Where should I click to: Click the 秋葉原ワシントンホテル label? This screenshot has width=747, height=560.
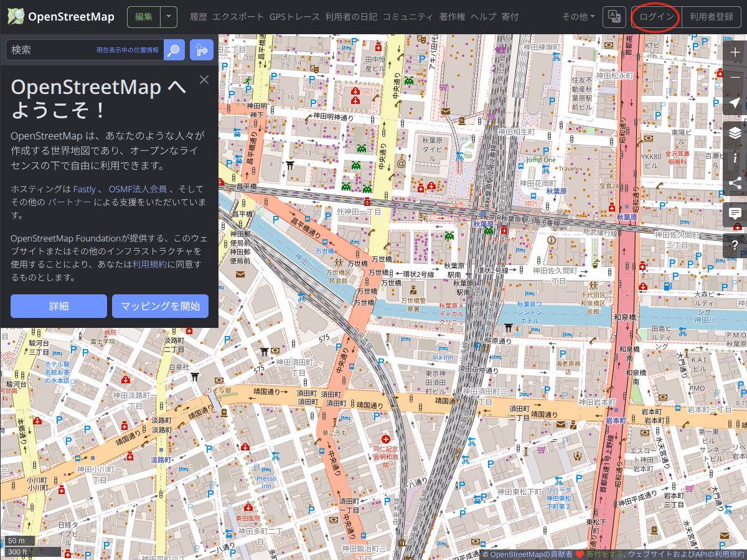coord(530,312)
